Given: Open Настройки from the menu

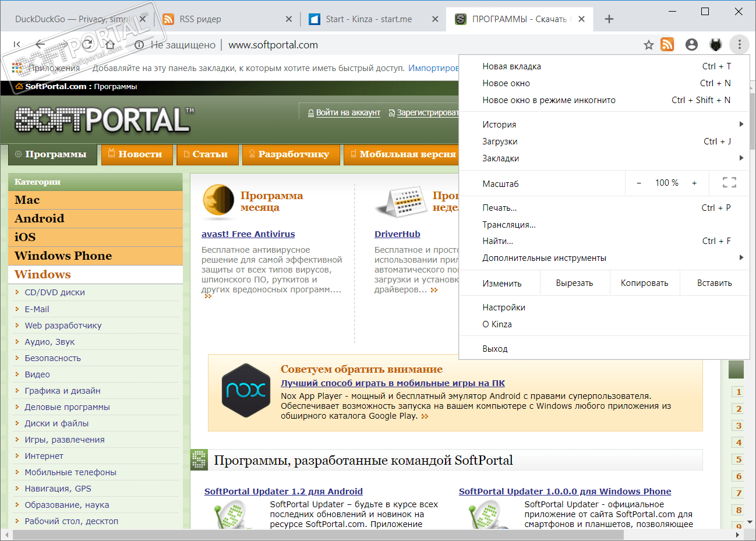Looking at the screenshot, I should [604, 307].
